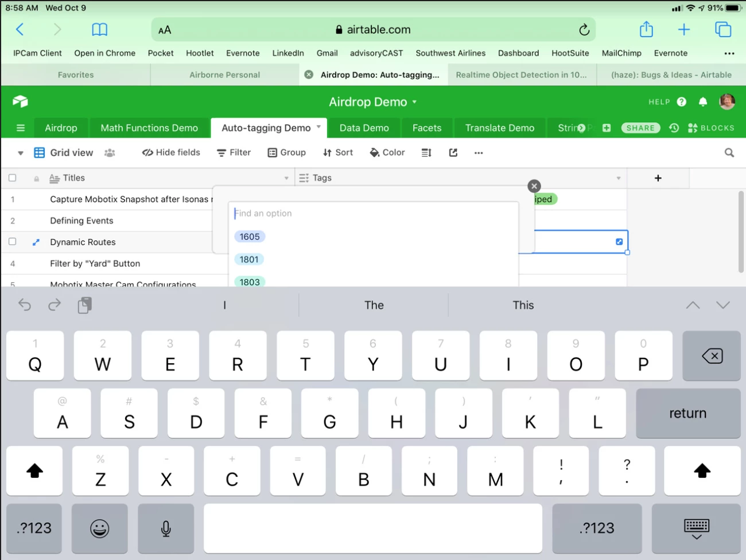
Task: Switch to the Airdrop table tab
Action: pos(61,128)
